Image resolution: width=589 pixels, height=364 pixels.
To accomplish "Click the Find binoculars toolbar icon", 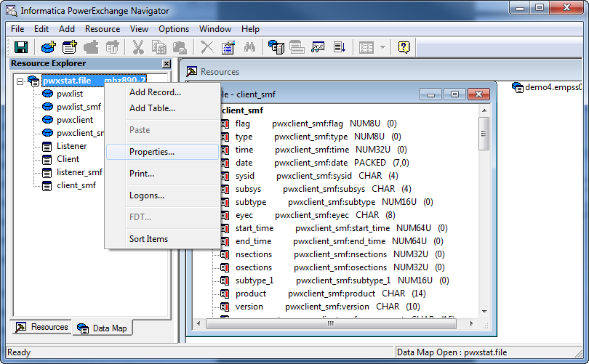I will point(249,47).
